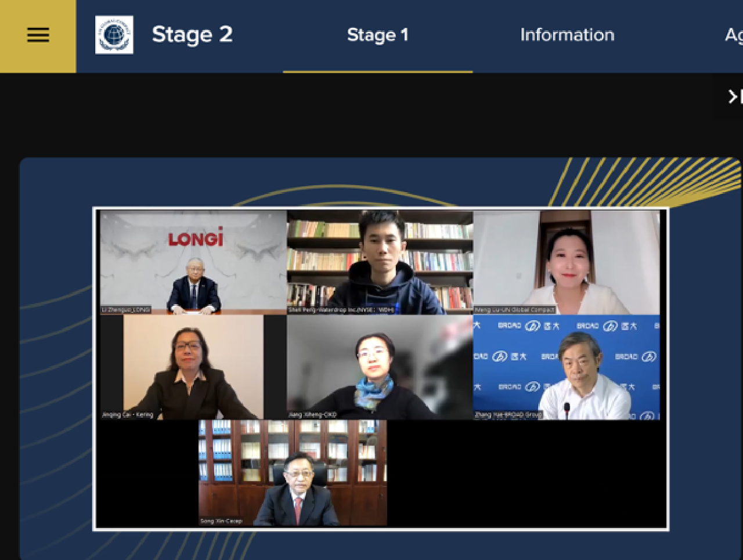This screenshot has height=560, width=743.
Task: Click the UN Global Compact logo
Action: pos(114,35)
